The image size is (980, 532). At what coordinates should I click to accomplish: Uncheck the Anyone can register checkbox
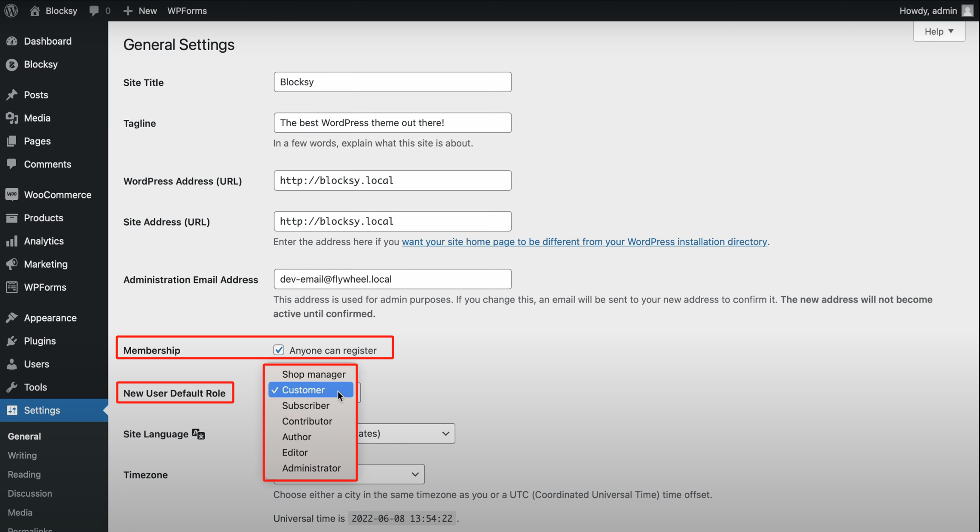(279, 349)
